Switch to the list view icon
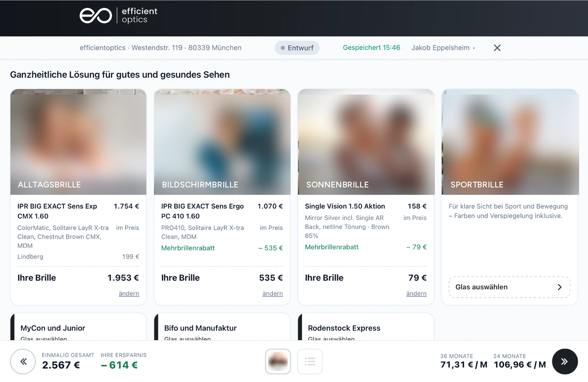The width and height of the screenshot is (588, 382). [310, 361]
